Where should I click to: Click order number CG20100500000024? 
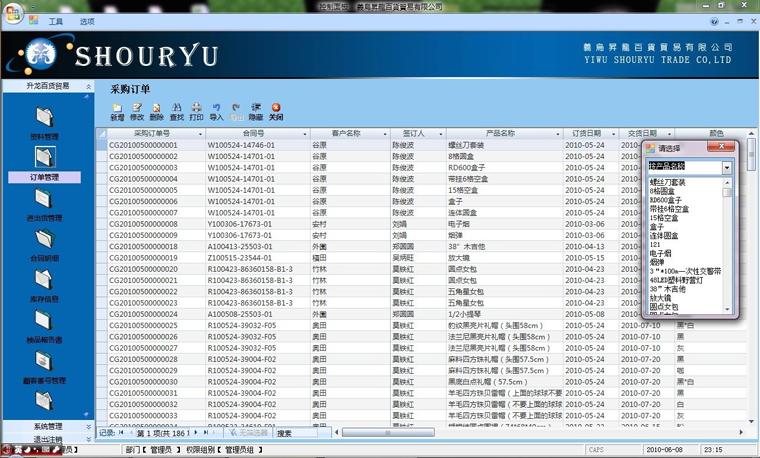tap(143, 314)
